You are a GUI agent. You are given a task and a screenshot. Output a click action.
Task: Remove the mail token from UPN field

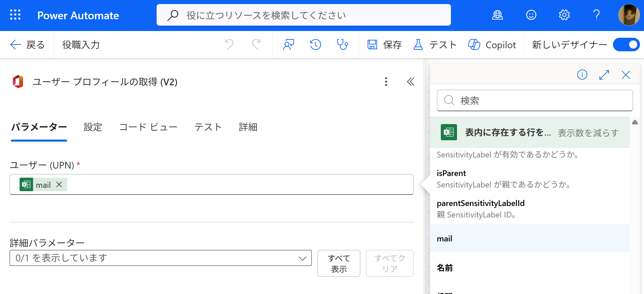(x=59, y=184)
